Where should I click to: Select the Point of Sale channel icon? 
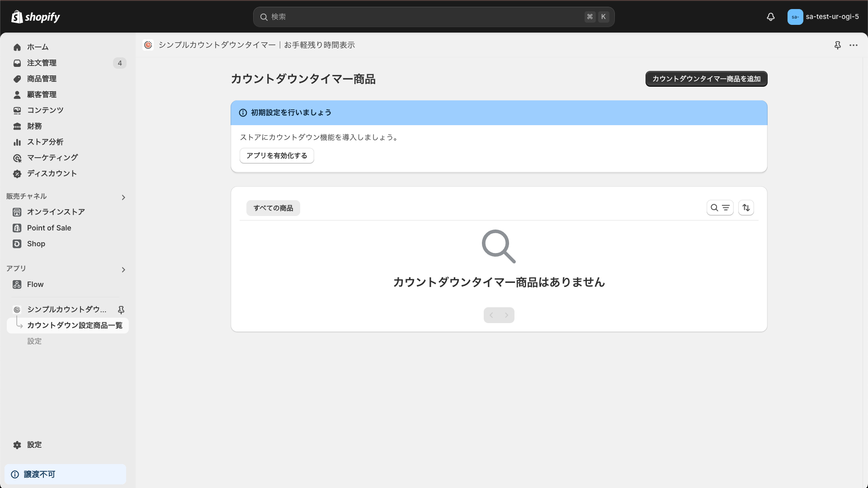tap(17, 228)
